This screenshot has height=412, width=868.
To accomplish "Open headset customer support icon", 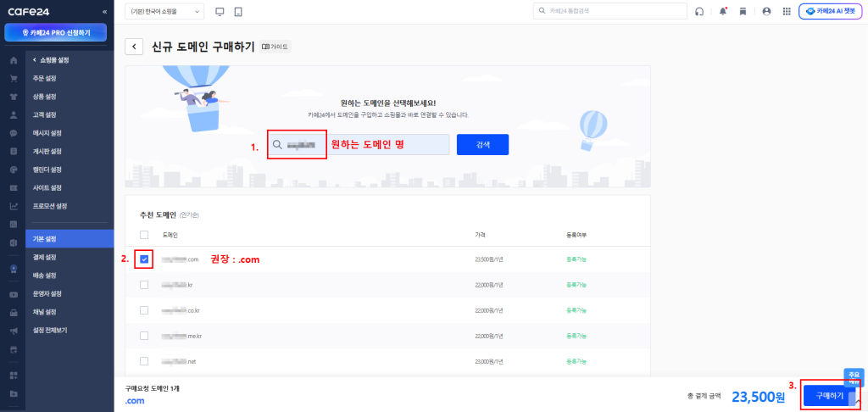I will (x=699, y=12).
